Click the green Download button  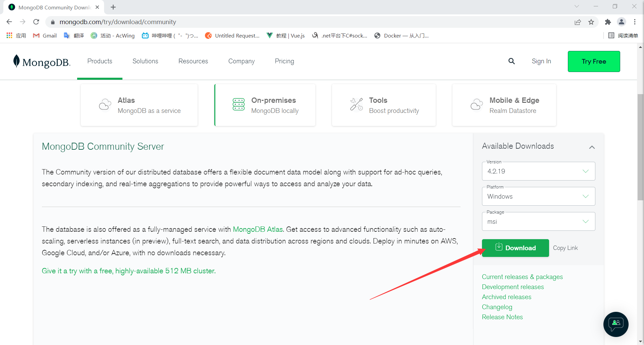pos(516,248)
